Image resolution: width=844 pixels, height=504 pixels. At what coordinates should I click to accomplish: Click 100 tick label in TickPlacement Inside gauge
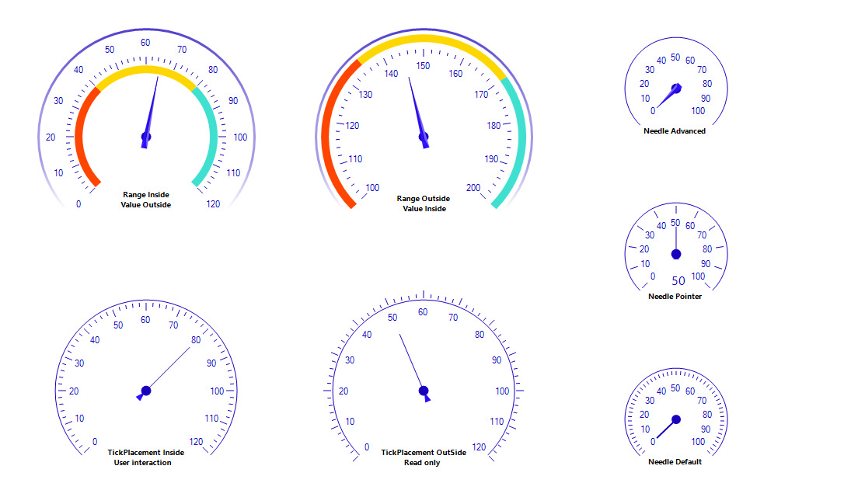[x=217, y=391]
